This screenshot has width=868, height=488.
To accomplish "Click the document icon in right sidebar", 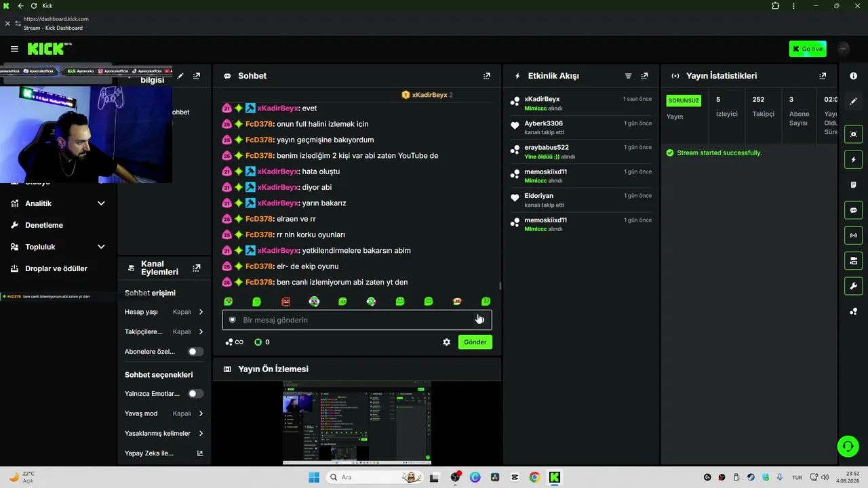I will pyautogui.click(x=853, y=185).
